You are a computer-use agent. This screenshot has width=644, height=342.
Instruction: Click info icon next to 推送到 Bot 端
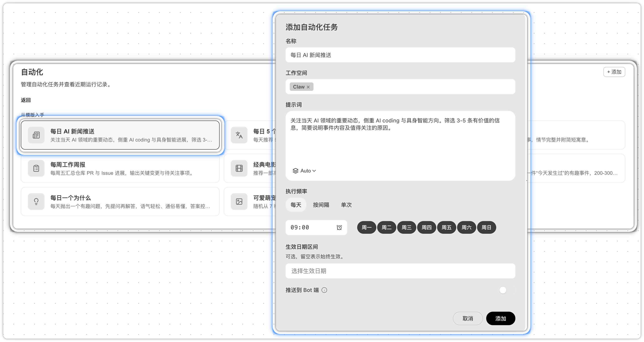[x=324, y=290]
